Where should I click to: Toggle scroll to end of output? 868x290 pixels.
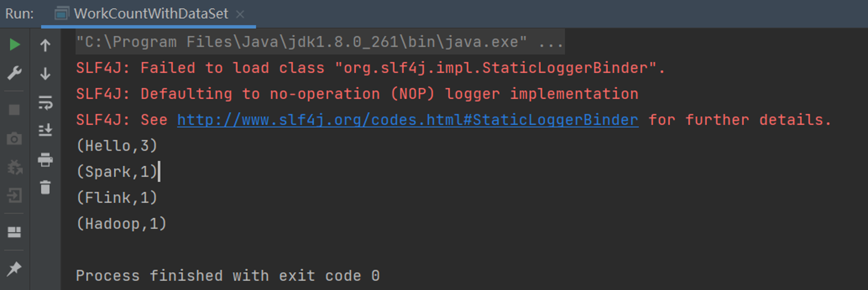[x=45, y=130]
